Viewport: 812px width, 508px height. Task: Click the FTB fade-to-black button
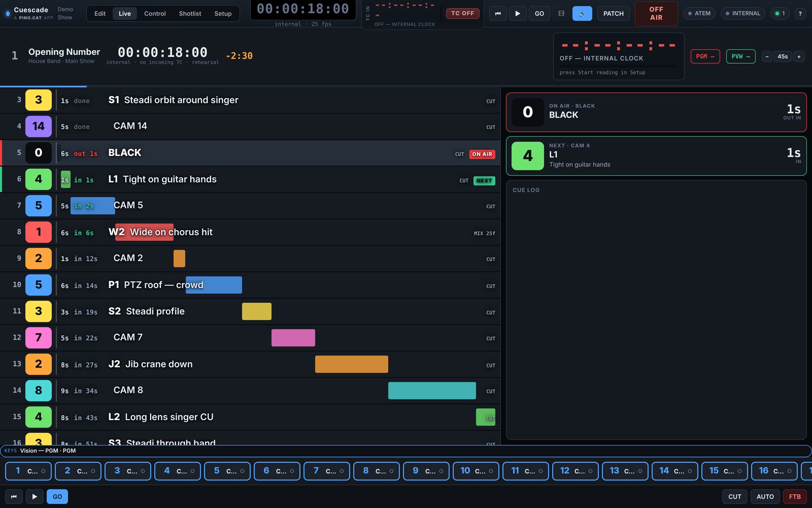[x=795, y=496]
